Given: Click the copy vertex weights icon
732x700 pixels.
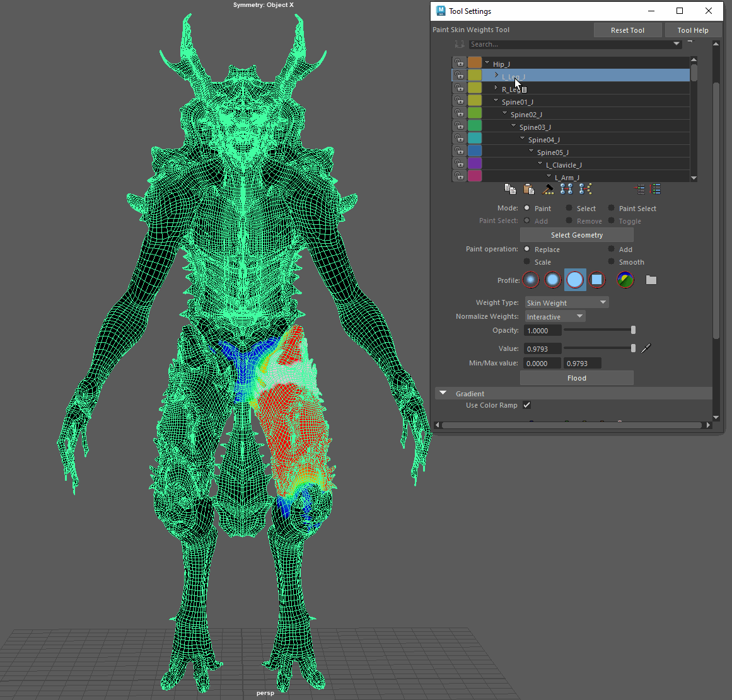Looking at the screenshot, I should coord(510,189).
